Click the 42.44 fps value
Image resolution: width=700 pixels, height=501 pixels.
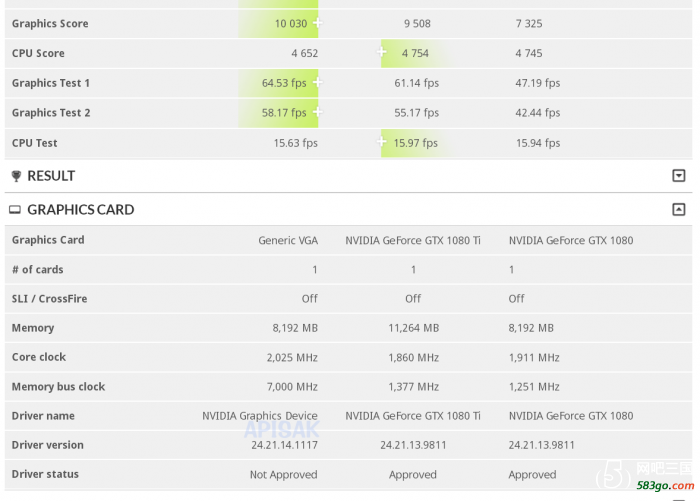pos(538,113)
